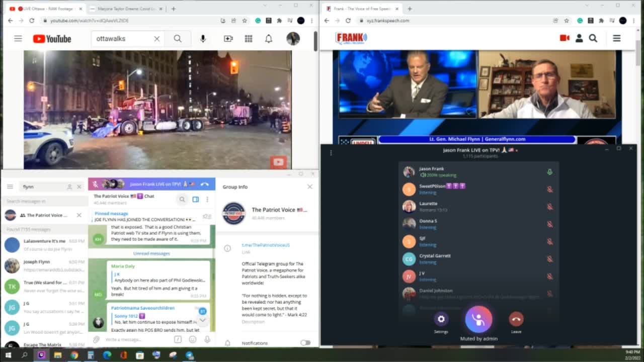
Task: Click the 'Muted by admin' microphone button
Action: point(478,319)
